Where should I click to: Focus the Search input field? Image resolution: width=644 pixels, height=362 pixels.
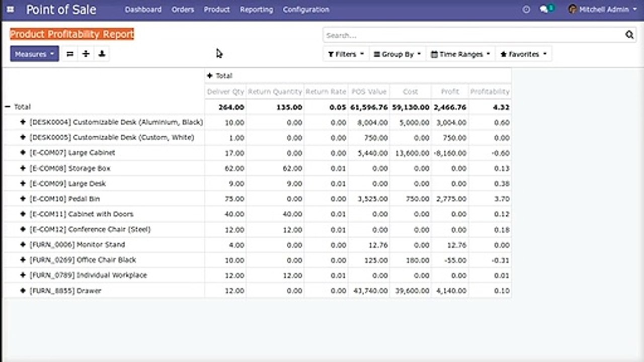[x=473, y=35]
